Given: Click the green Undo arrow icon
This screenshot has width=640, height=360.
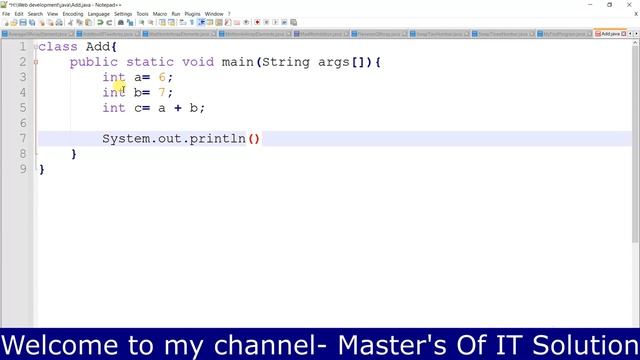Looking at the screenshot, I should 100,22.
